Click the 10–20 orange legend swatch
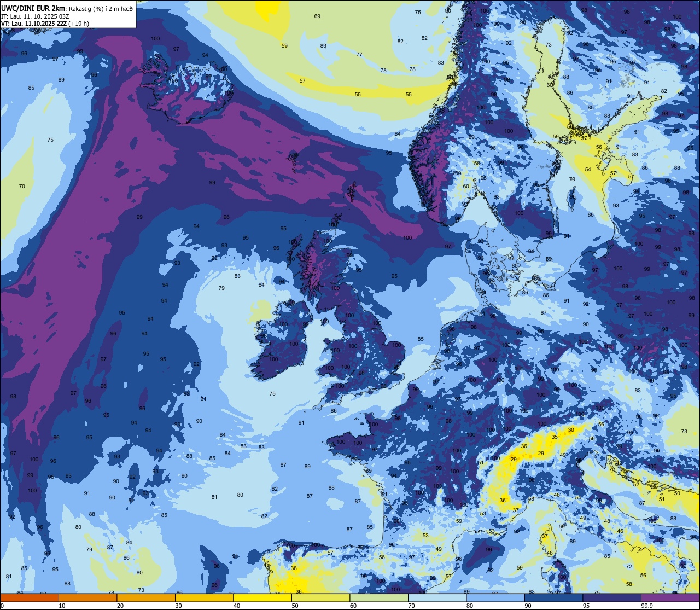The width and height of the screenshot is (700, 610). click(87, 597)
